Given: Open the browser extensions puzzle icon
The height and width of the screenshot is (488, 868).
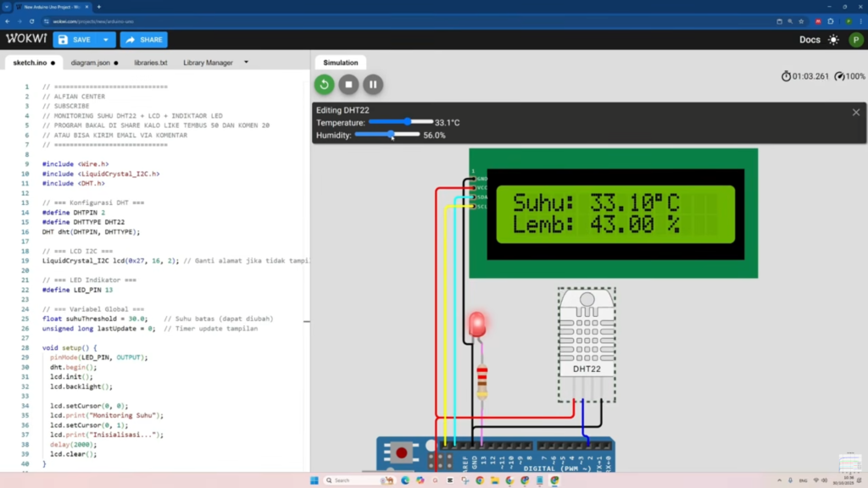Looking at the screenshot, I should [831, 21].
